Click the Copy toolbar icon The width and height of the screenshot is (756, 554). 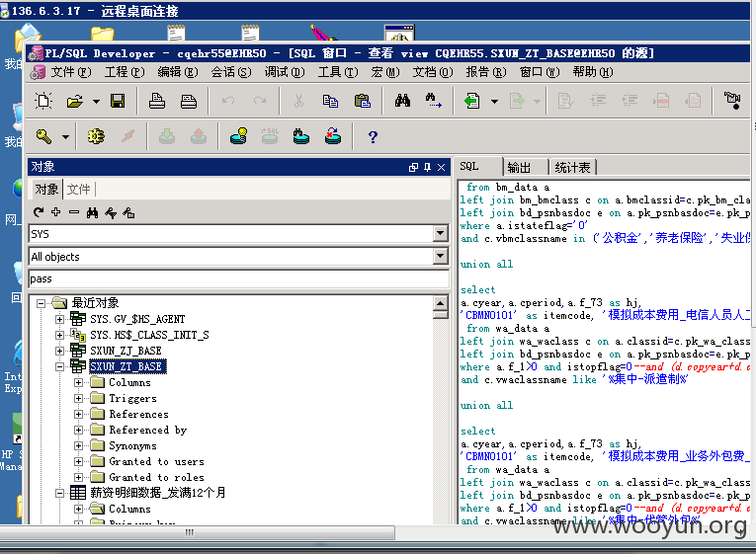tap(330, 101)
